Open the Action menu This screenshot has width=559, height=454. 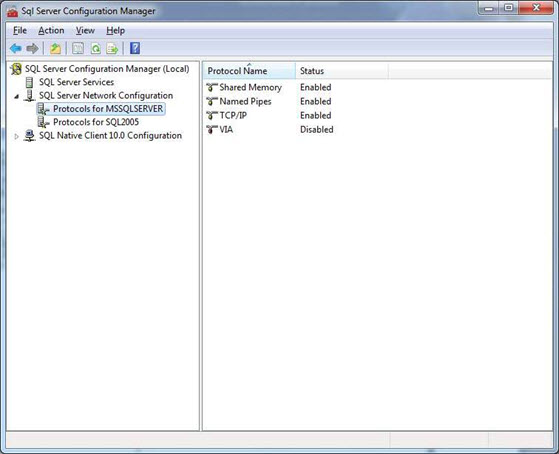pyautogui.click(x=51, y=31)
